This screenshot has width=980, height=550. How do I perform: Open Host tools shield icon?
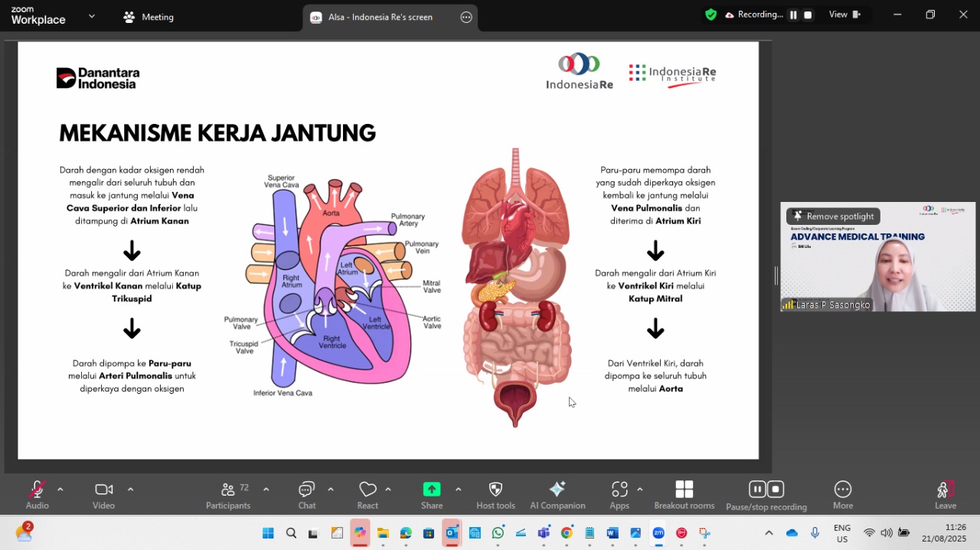click(495, 490)
